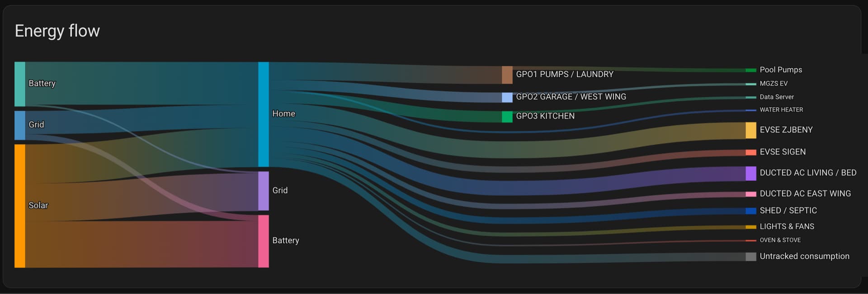Click the SHED / SEPTIC label
Image resolution: width=868 pixels, height=294 pixels.
tap(788, 210)
